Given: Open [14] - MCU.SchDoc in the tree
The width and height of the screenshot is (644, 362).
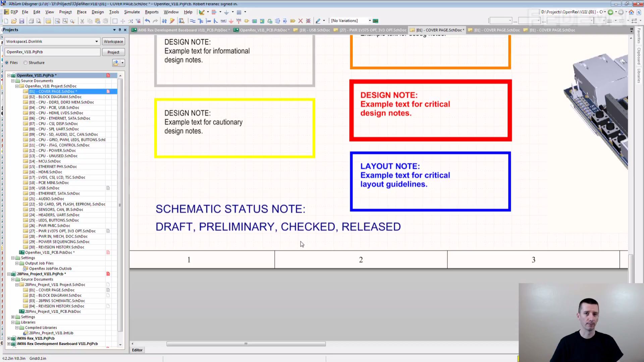Looking at the screenshot, I should tap(45, 161).
